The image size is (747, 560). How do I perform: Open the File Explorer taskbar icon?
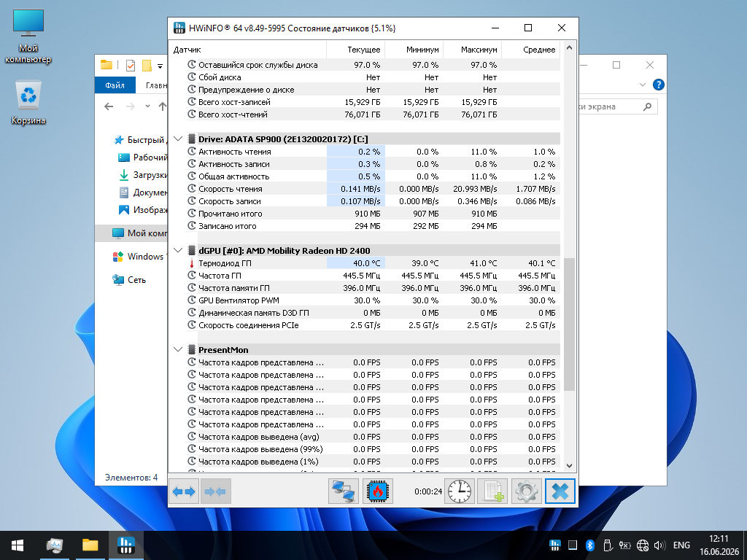pyautogui.click(x=90, y=545)
